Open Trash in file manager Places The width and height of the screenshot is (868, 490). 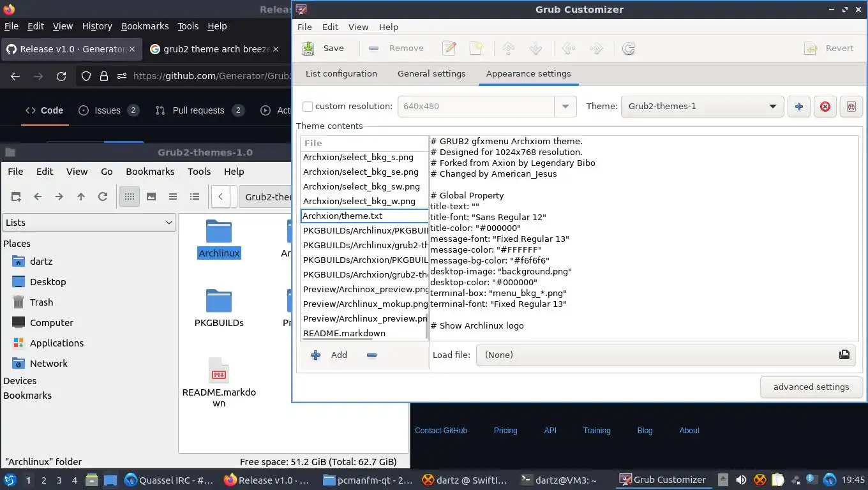pos(41,302)
